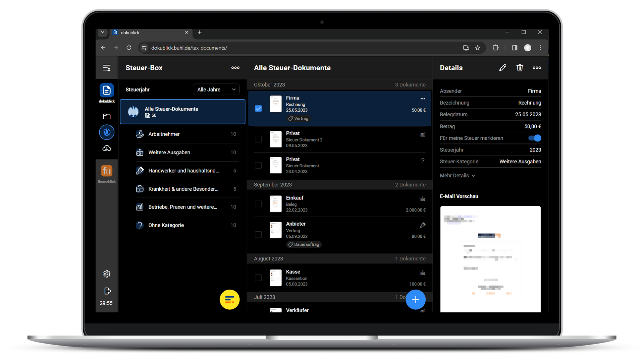Click the logout icon above timer

(x=107, y=291)
